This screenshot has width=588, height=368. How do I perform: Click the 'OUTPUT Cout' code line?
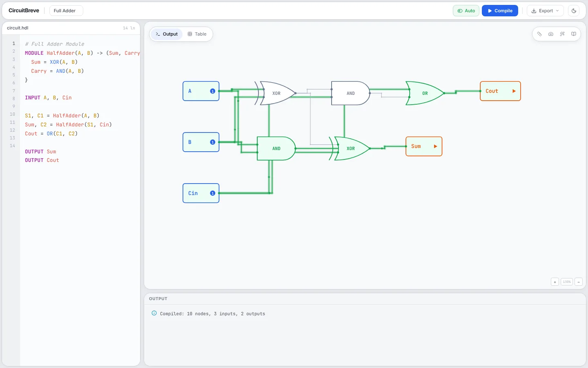[x=42, y=160]
